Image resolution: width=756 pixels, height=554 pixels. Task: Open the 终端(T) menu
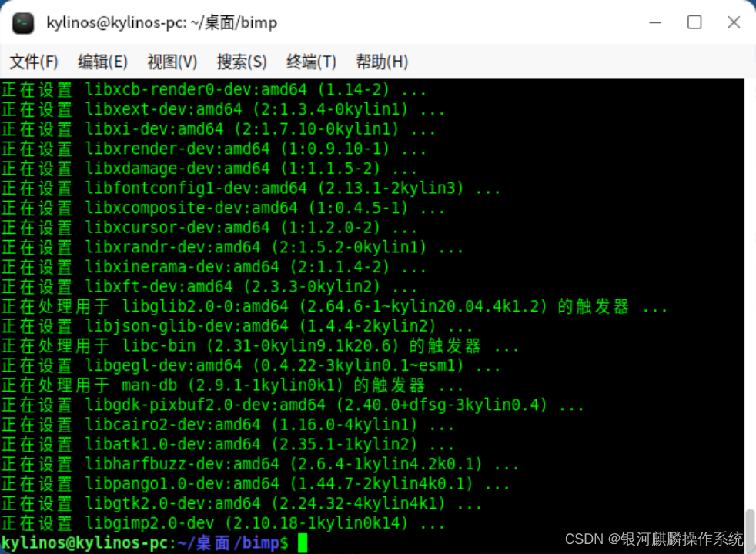(x=310, y=62)
